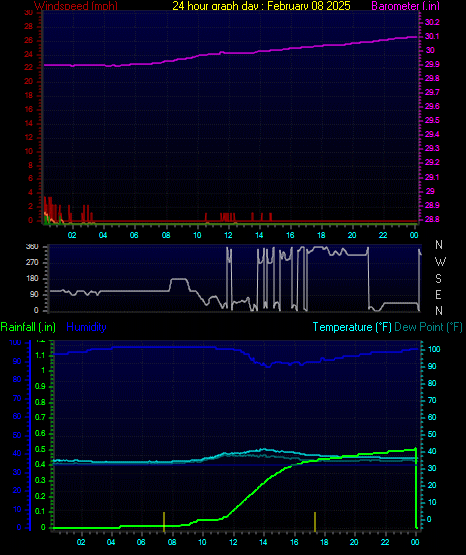Click the red wind gust spikes at start

pos(50,210)
